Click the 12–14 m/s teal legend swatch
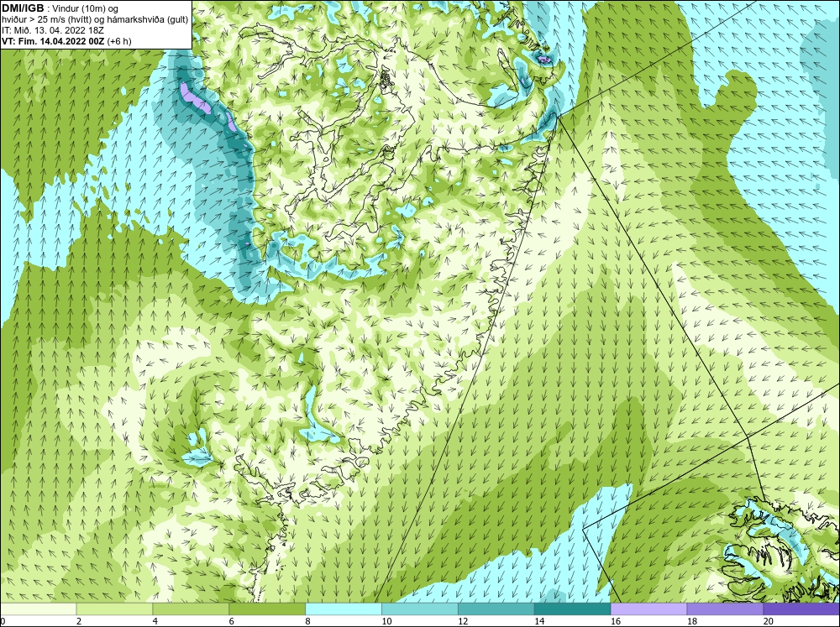Screen dimensions: 840x627 pyautogui.click(x=496, y=609)
